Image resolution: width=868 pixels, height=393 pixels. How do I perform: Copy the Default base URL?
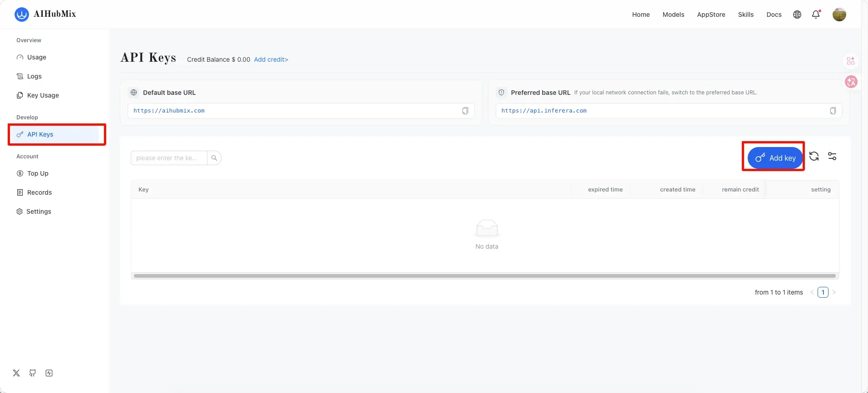coord(465,111)
